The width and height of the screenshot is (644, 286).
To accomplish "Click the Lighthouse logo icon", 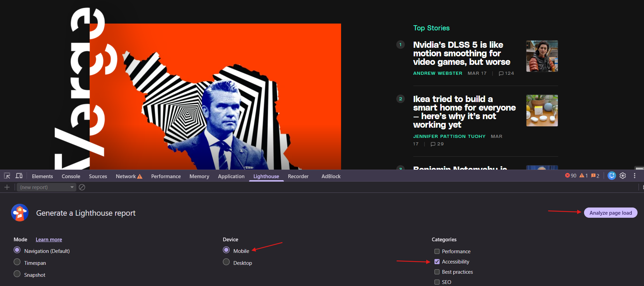I will [20, 213].
